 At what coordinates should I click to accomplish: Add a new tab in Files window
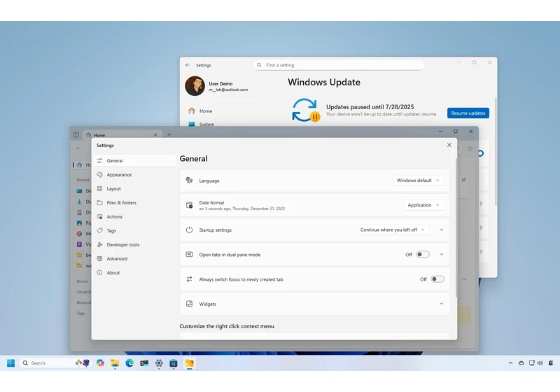[x=169, y=135]
